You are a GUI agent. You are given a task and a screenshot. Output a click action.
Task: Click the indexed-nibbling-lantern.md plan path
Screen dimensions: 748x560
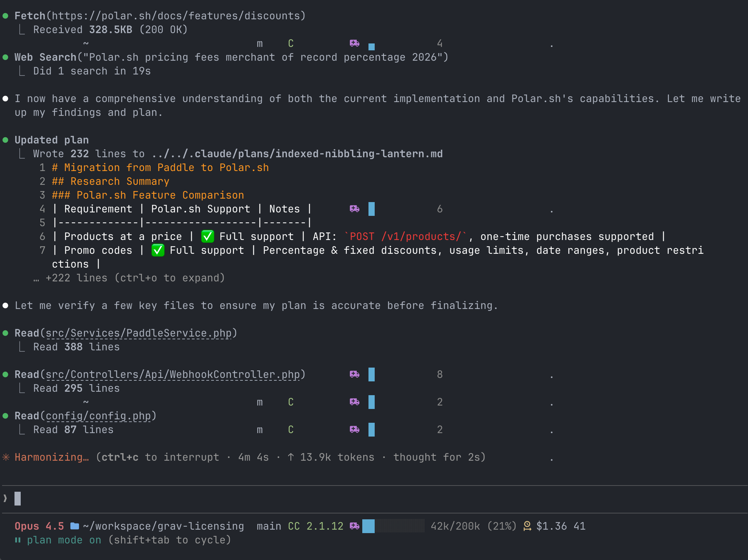tap(297, 154)
